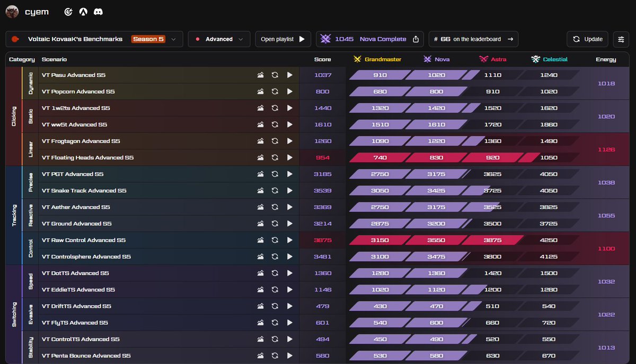Show chart for VT Popcorn Advanced S5
Viewport: 636px width, 364px height.
pyautogui.click(x=260, y=92)
